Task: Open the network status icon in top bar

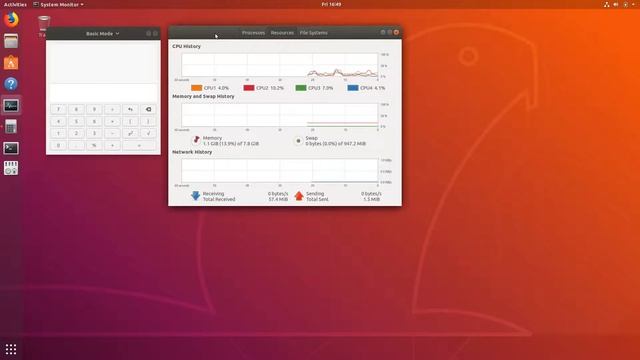Action: tap(607, 4)
